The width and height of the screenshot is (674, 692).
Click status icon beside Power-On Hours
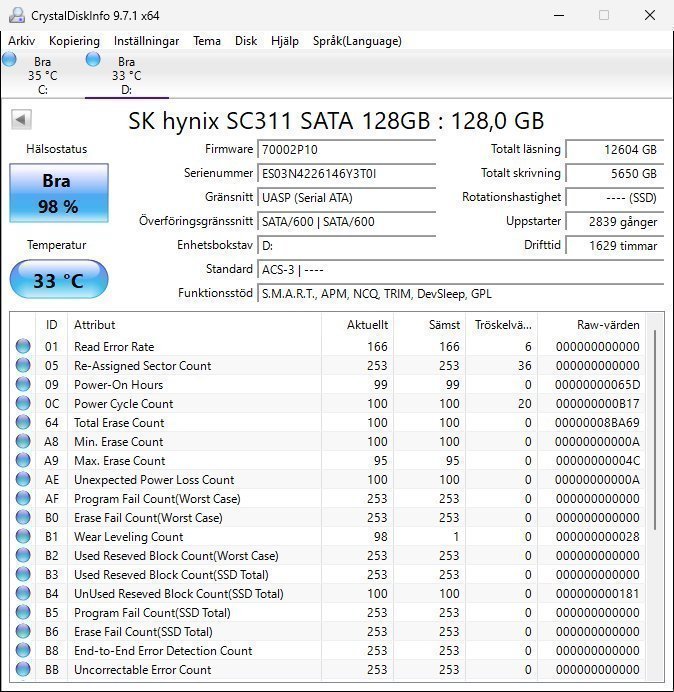click(x=23, y=385)
